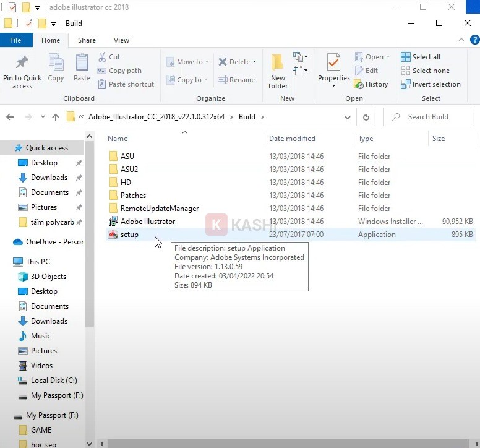Click the New folder icon
The height and width of the screenshot is (448, 480).
coord(277,62)
